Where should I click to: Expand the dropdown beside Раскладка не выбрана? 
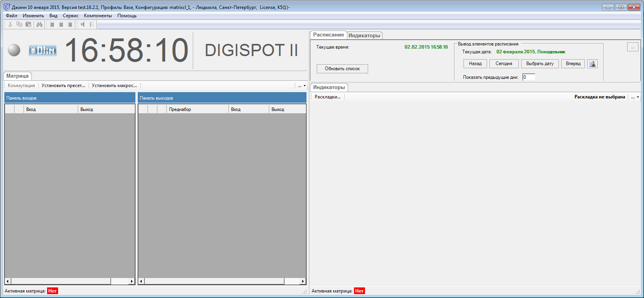(x=635, y=97)
